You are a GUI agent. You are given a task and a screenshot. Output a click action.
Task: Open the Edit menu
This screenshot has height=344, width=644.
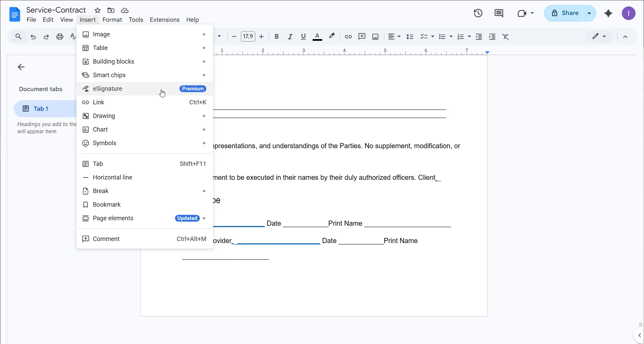tap(48, 20)
